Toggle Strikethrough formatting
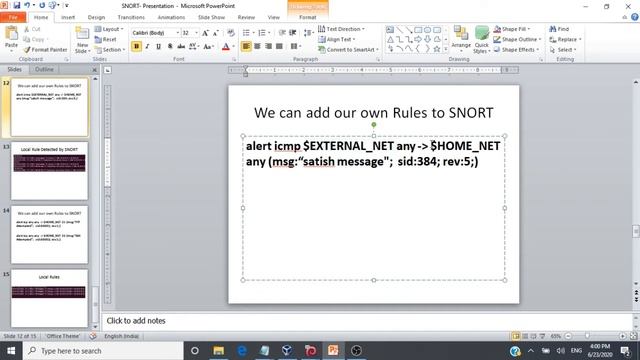The height and width of the screenshot is (360, 640). 181,46
